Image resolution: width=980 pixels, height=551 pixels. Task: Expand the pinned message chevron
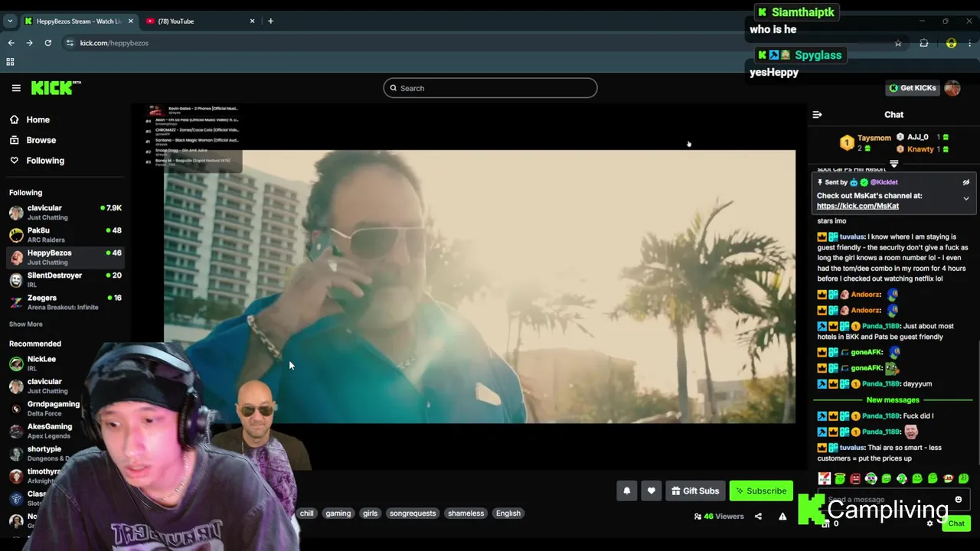pyautogui.click(x=965, y=199)
